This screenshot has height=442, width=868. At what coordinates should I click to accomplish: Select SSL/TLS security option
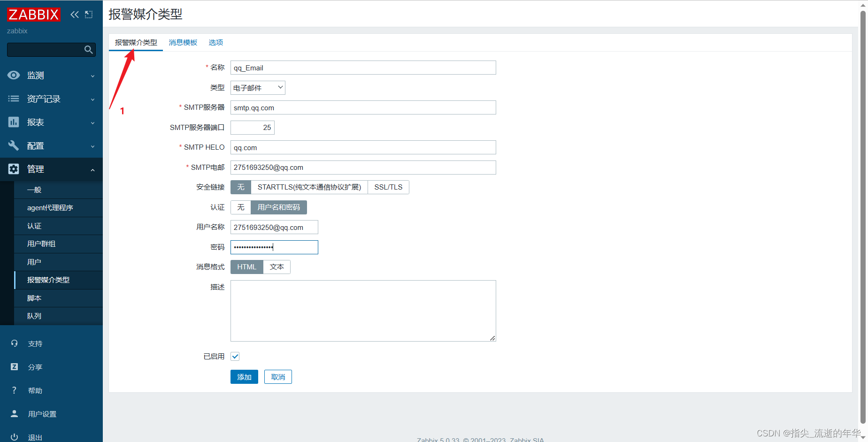(388, 187)
